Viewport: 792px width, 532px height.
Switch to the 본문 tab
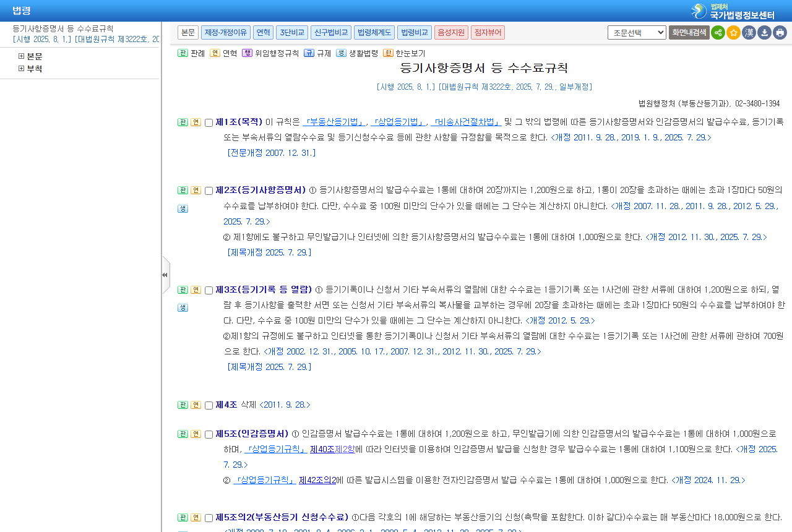[188, 32]
